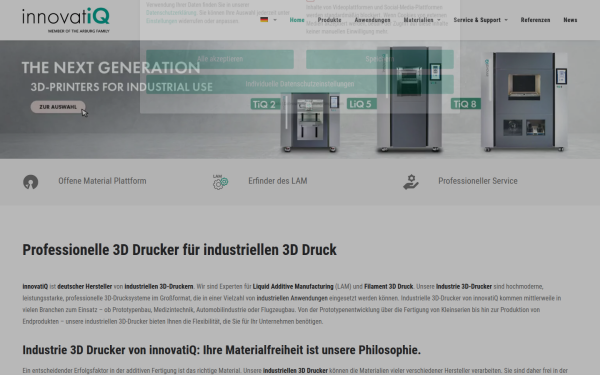Click the Erfinder des LAM text
600x375 pixels.
pyautogui.click(x=277, y=181)
